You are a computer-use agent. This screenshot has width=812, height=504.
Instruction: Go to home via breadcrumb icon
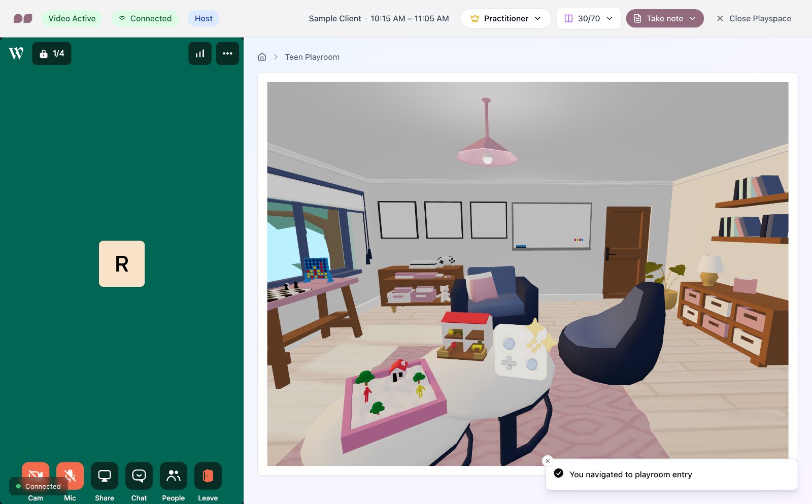[262, 57]
